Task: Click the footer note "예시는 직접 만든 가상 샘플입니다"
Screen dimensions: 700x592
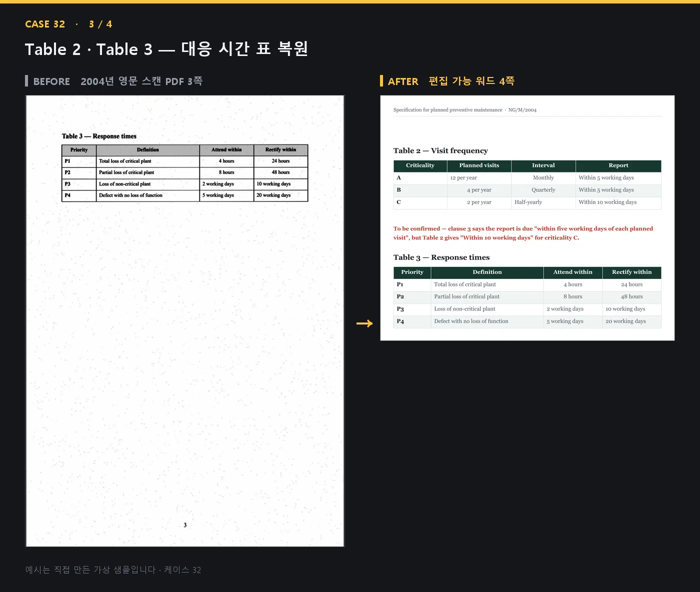Action: (90, 570)
